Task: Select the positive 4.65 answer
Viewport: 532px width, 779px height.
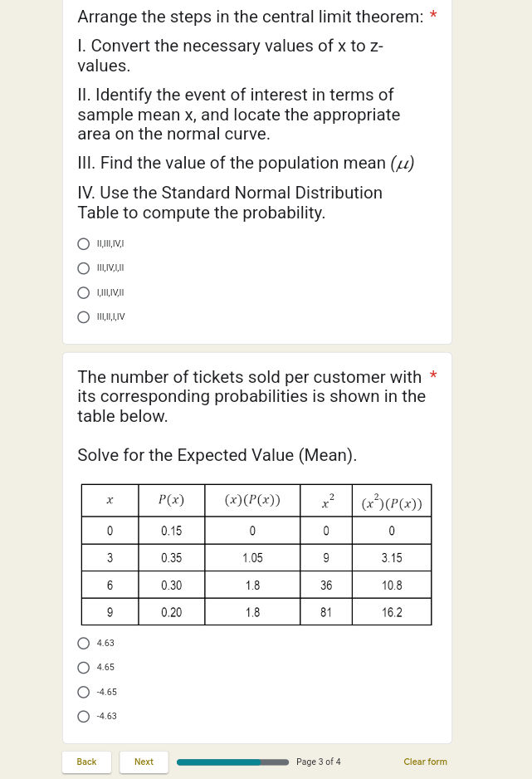Action: pyautogui.click(x=83, y=667)
